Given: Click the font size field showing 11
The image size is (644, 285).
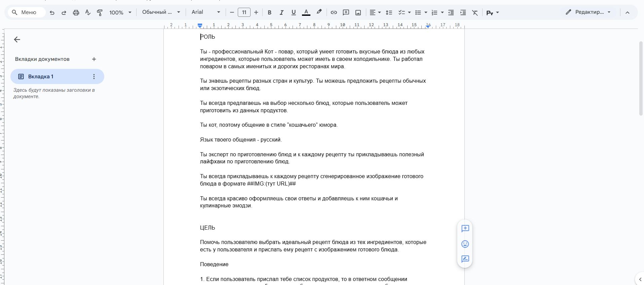Looking at the screenshot, I should click(x=244, y=12).
